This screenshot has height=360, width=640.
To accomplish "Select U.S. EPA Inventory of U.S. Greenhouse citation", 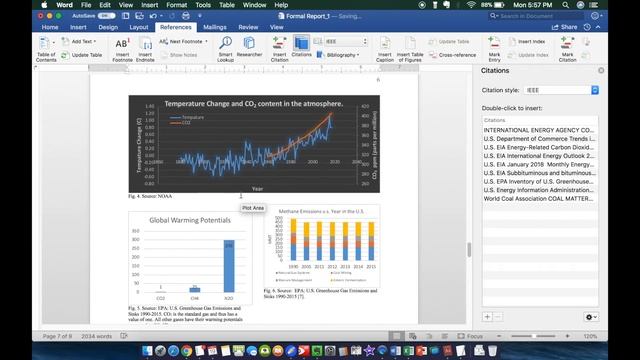I will click(x=540, y=182).
